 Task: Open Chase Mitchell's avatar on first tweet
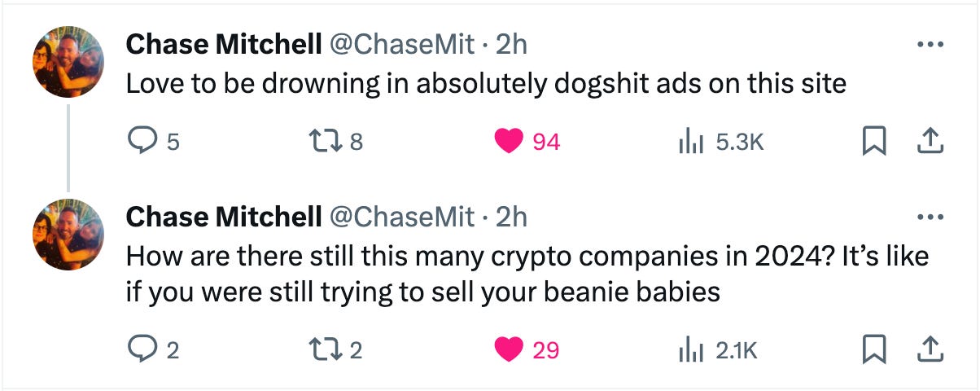click(68, 62)
